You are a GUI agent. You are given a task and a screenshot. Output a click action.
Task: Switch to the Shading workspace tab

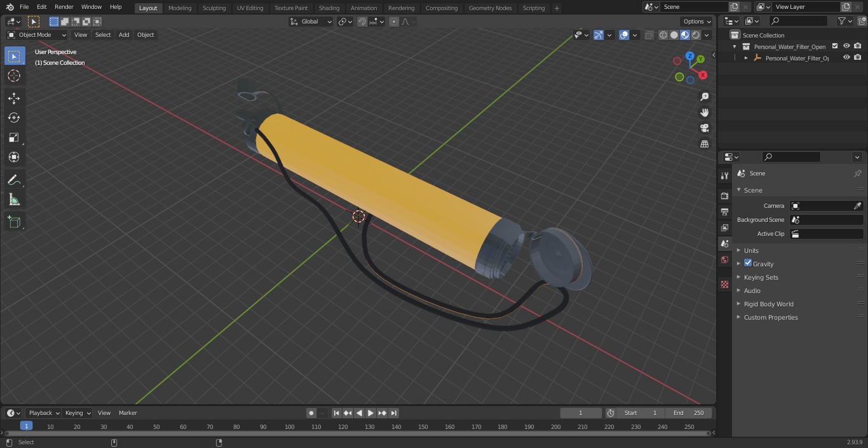pos(329,8)
